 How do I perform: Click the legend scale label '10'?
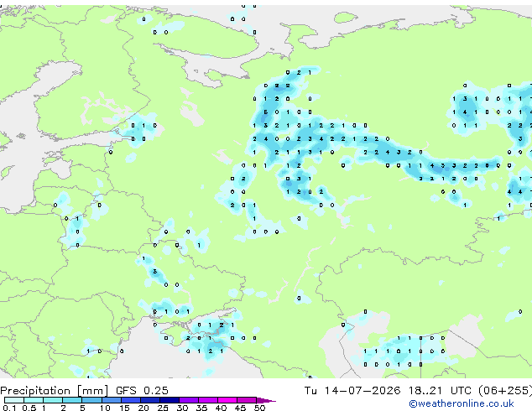(105, 408)
